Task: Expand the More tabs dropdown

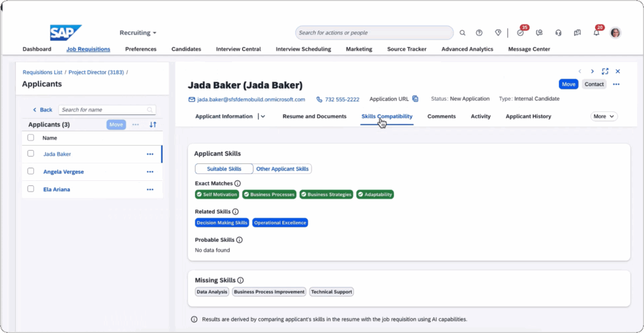Action: point(604,116)
